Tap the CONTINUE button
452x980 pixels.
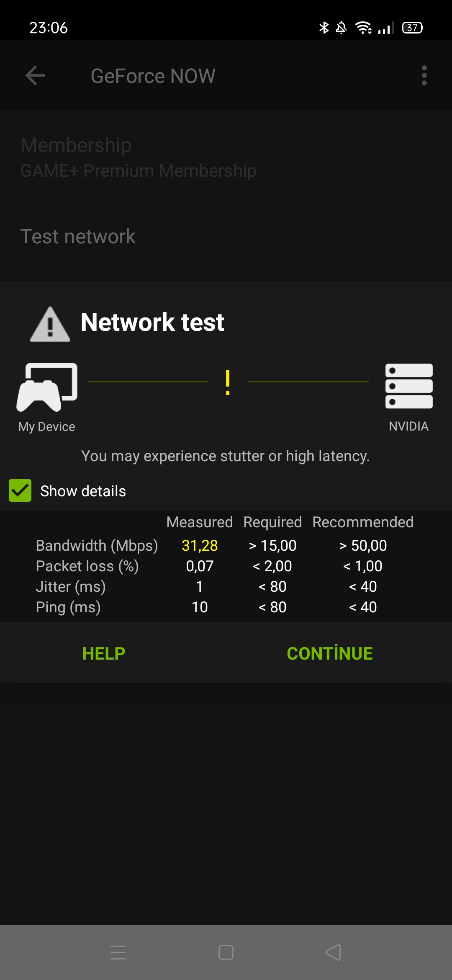(x=330, y=653)
